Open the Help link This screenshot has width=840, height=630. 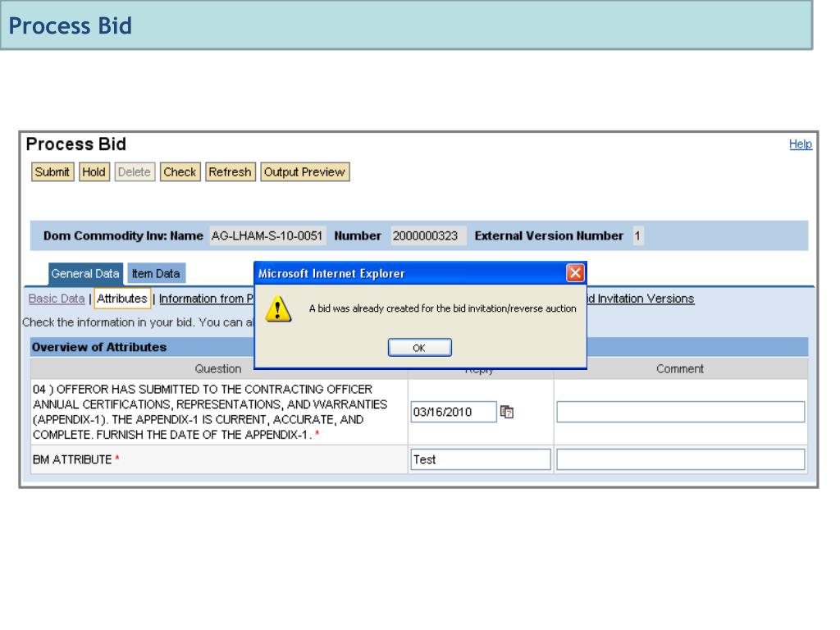(802, 144)
